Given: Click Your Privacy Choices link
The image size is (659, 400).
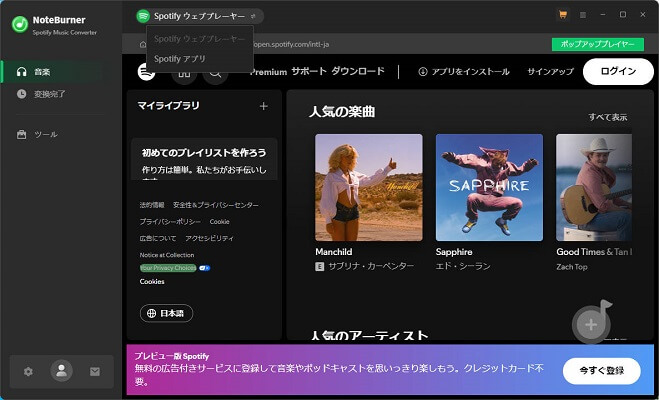Looking at the screenshot, I should [x=168, y=268].
